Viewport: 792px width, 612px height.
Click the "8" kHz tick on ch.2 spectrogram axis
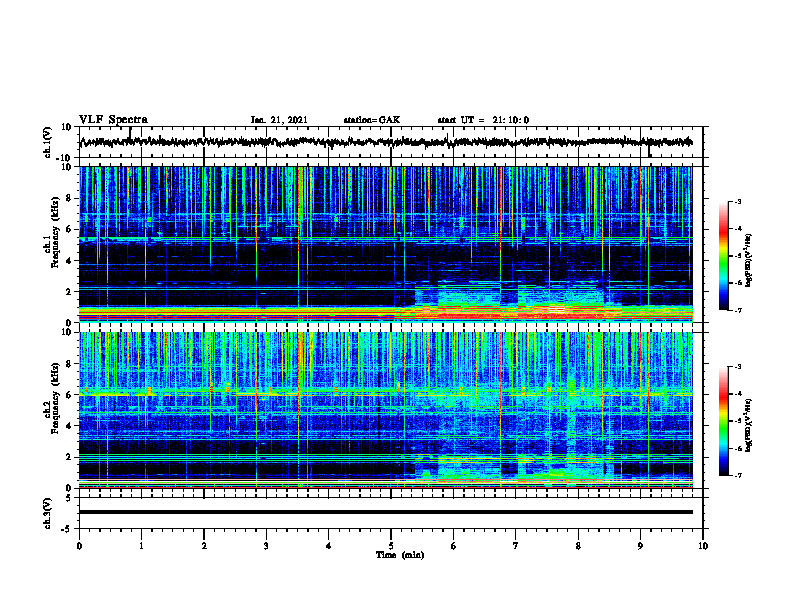[69, 364]
